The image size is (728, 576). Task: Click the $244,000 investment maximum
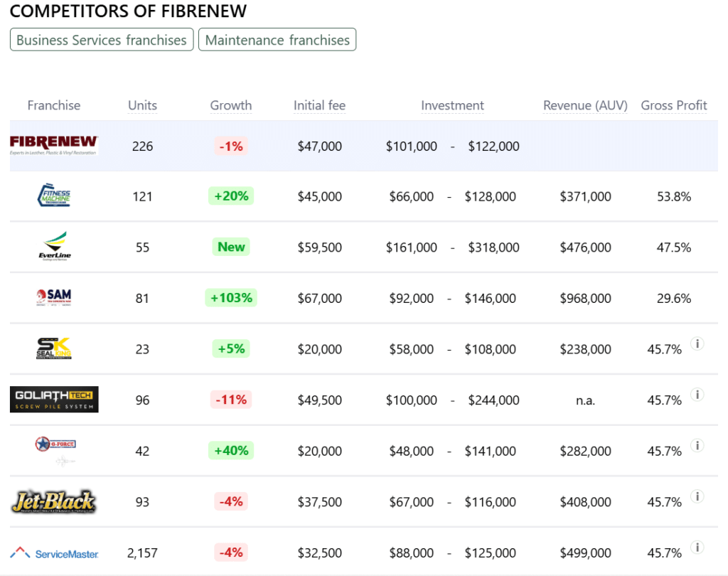(493, 400)
